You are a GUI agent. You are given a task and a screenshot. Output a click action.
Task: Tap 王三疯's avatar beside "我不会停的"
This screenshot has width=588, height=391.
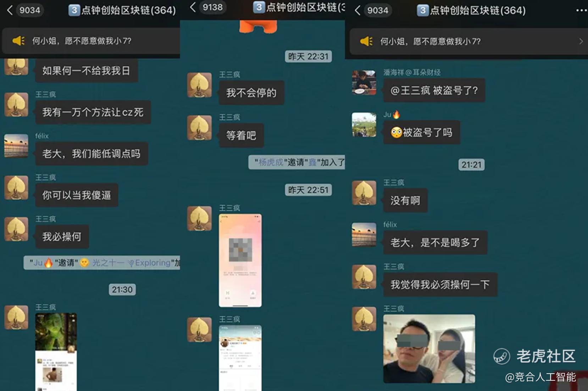199,85
